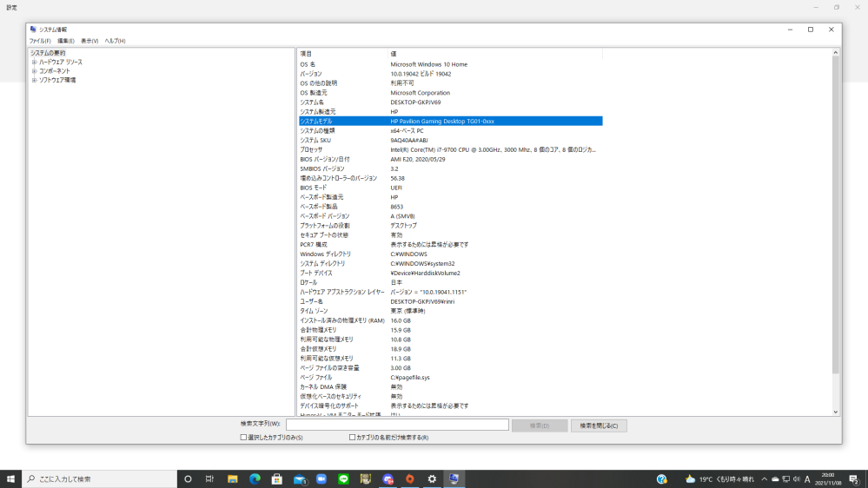Open network tray icon
868x488 pixels.
point(786,479)
